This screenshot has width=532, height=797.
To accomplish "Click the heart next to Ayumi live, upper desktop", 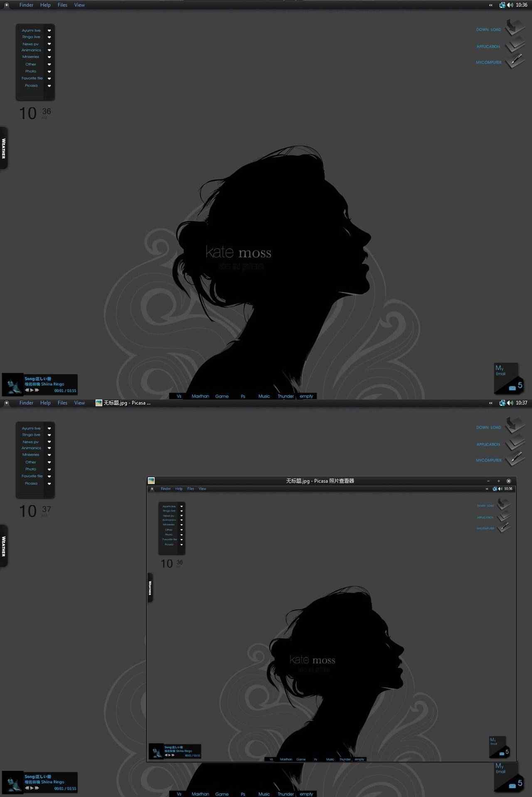I will pyautogui.click(x=49, y=30).
